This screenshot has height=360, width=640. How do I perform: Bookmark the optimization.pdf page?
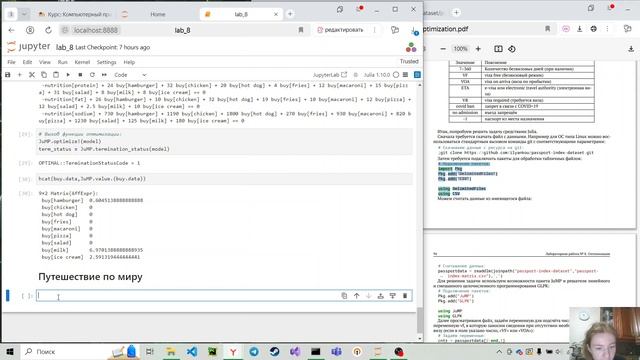[x=547, y=29]
